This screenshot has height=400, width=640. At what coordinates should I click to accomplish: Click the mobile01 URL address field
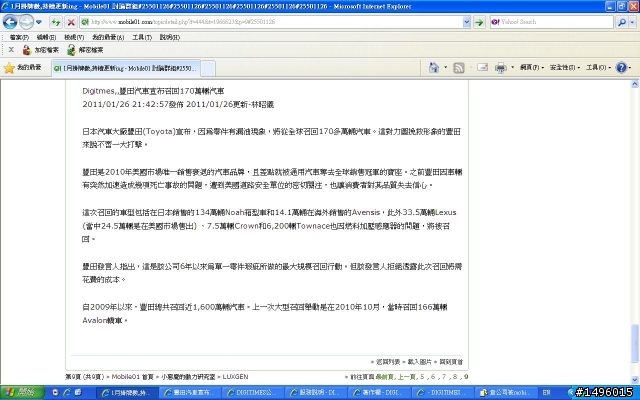click(271, 22)
